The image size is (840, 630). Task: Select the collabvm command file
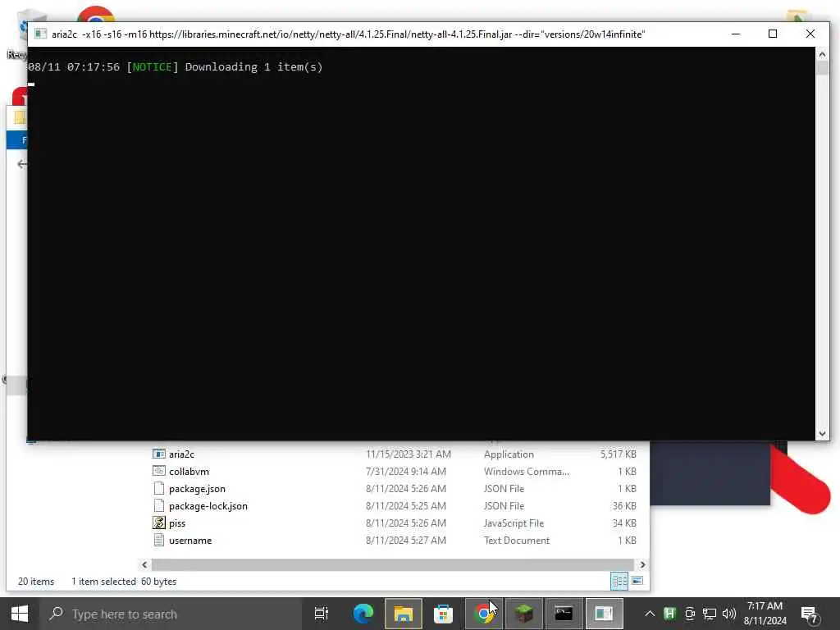(189, 472)
